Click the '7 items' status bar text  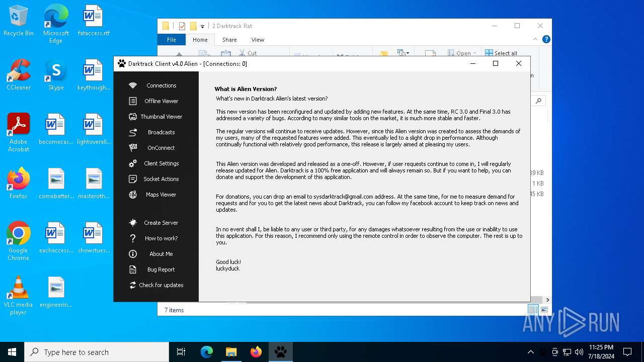pos(174,310)
